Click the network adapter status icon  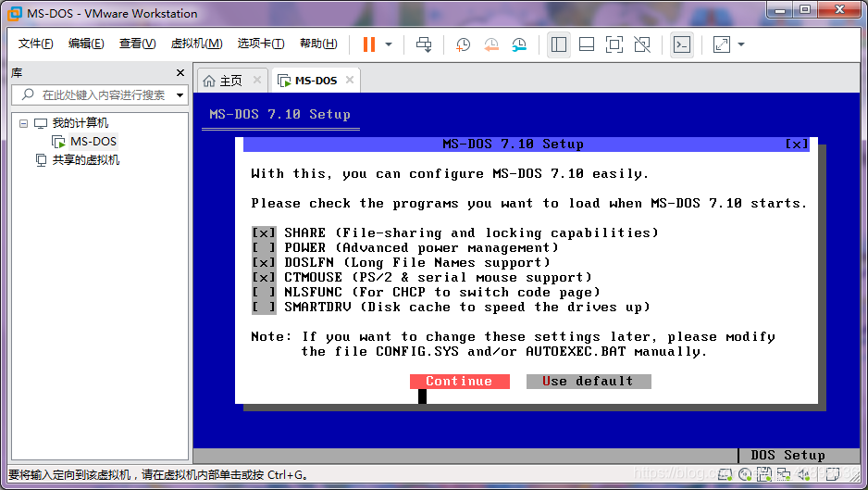pos(784,474)
